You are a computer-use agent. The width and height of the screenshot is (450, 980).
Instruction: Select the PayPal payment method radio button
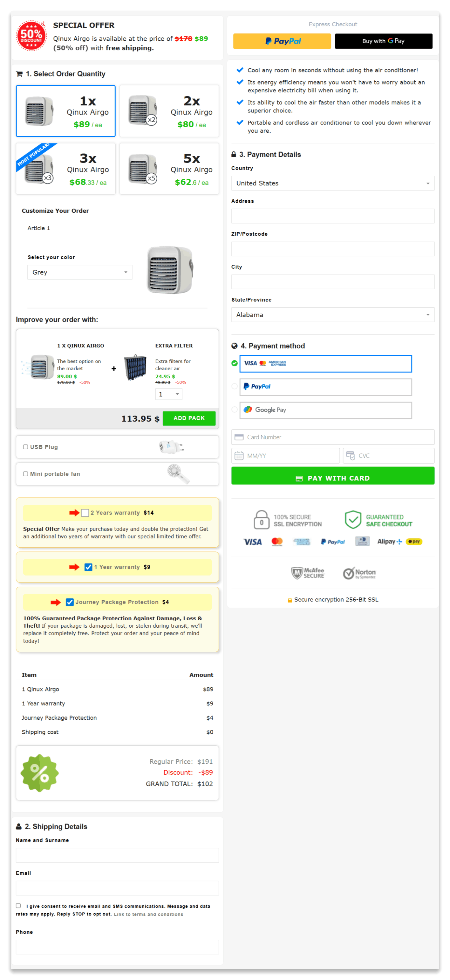point(235,387)
